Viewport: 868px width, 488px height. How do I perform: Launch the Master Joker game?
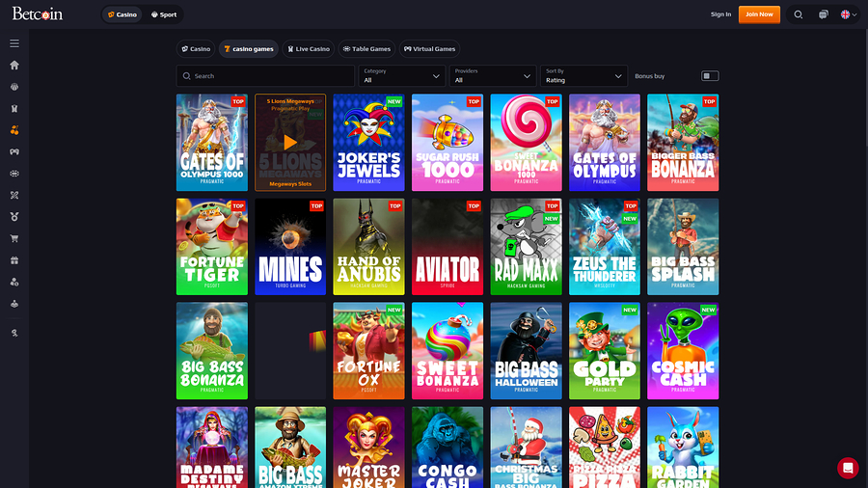(368, 447)
